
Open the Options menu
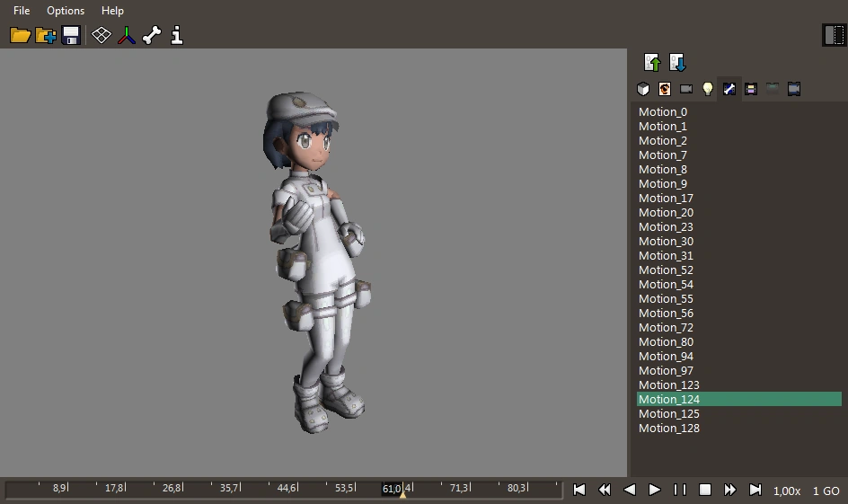point(66,11)
